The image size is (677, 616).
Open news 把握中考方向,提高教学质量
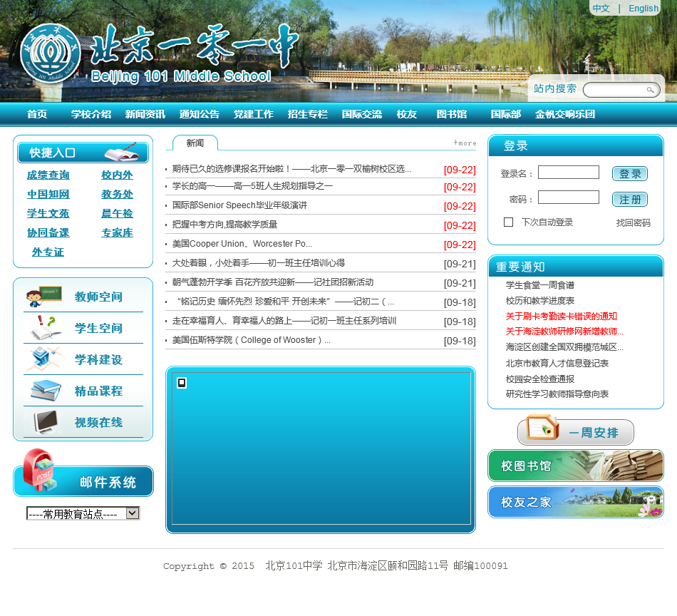click(x=224, y=225)
